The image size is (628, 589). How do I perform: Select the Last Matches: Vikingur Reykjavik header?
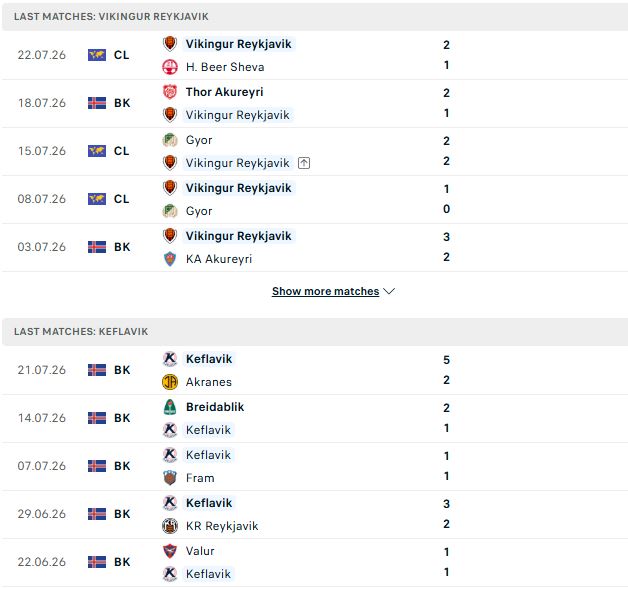pyautogui.click(x=315, y=16)
